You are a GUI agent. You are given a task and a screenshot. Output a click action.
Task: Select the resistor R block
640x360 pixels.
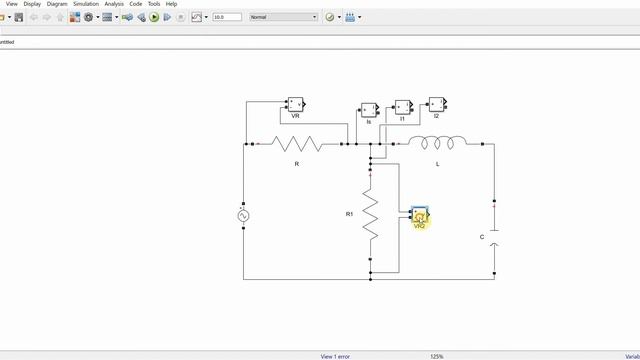tap(297, 144)
